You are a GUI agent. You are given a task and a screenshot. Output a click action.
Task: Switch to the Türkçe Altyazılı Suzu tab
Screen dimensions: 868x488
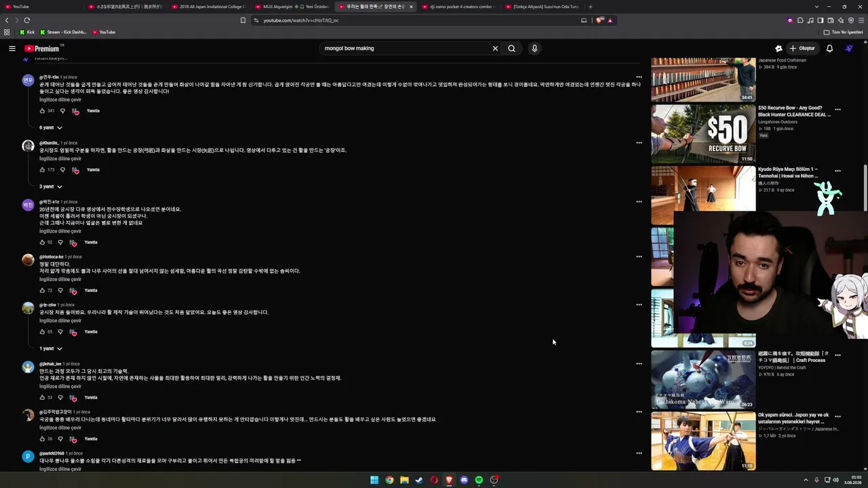point(542,7)
